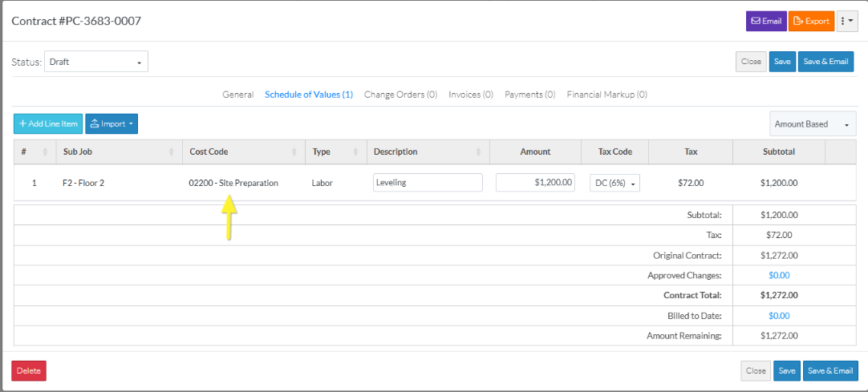Open the three-dot more options menu
Viewport: 868px width, 392px height.
tap(847, 21)
